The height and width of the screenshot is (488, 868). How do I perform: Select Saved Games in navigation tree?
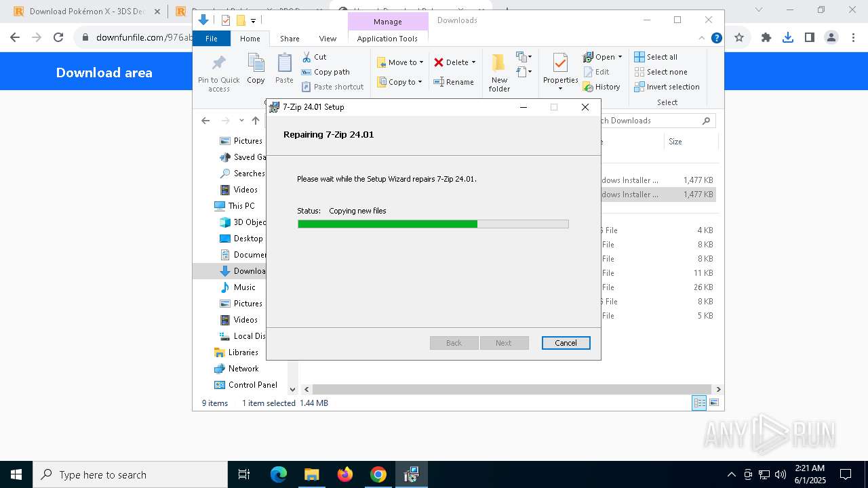click(x=242, y=157)
